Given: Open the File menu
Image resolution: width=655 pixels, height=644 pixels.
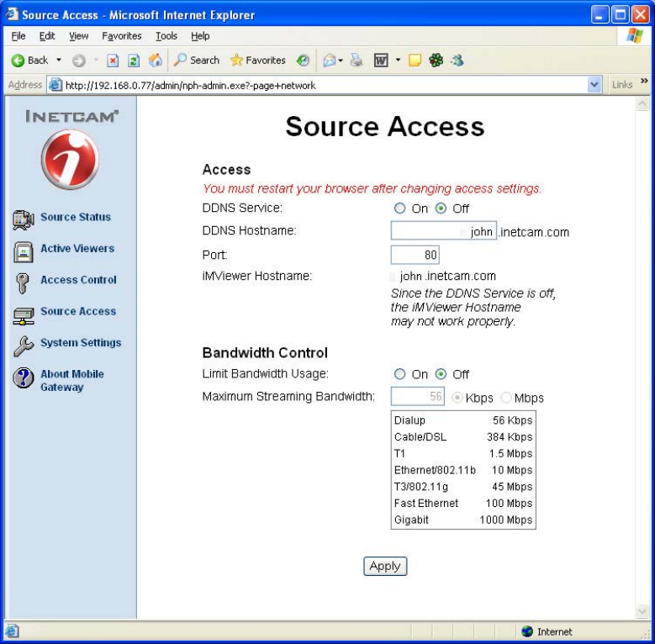Looking at the screenshot, I should pyautogui.click(x=18, y=36).
